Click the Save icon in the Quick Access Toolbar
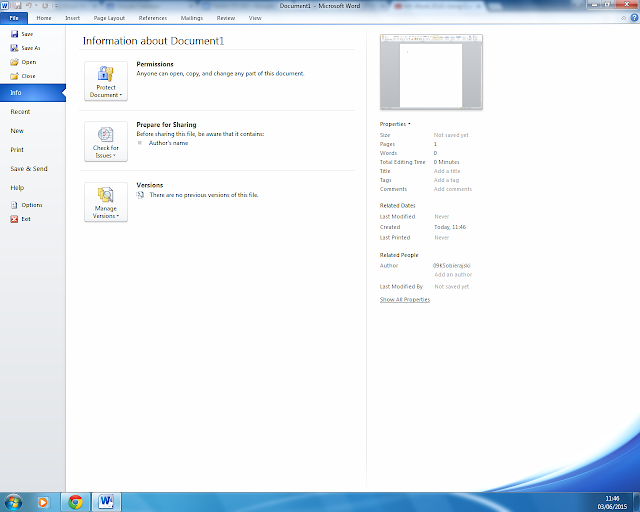The width and height of the screenshot is (640, 512). coord(18,6)
